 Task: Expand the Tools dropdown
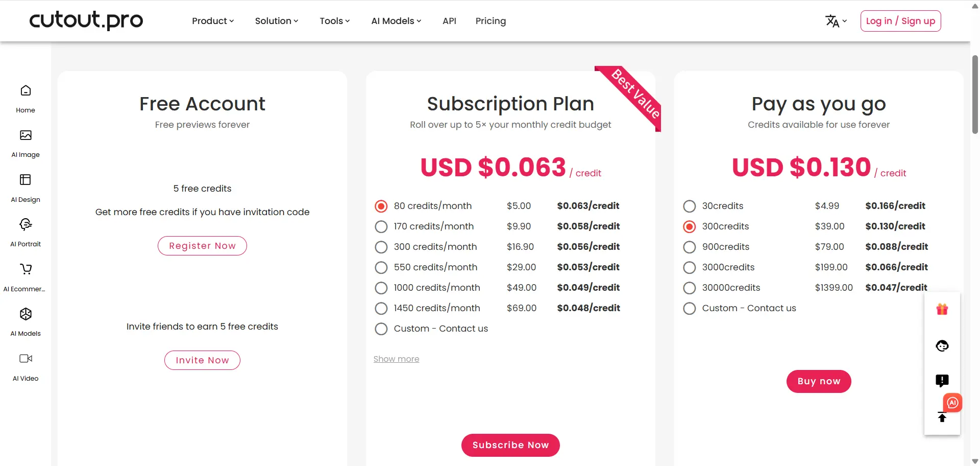click(334, 21)
